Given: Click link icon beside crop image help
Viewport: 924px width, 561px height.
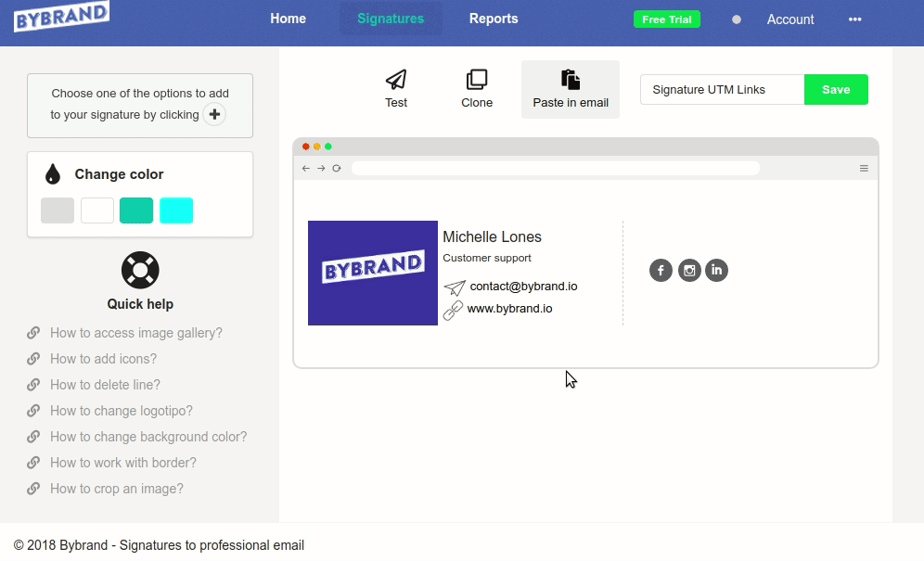Looking at the screenshot, I should click(33, 489).
